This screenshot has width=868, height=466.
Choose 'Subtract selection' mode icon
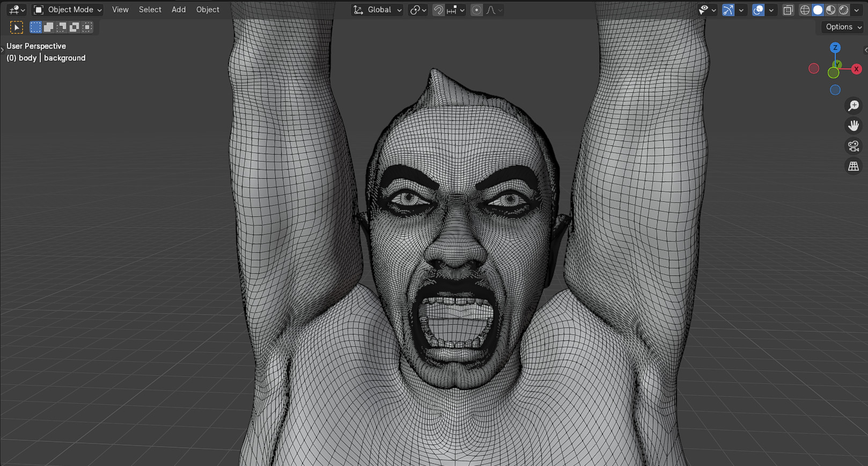61,27
